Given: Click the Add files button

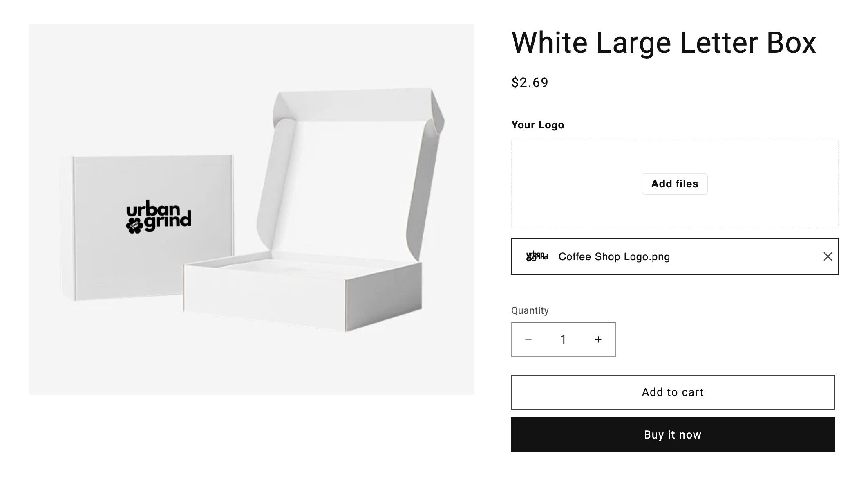Looking at the screenshot, I should click(674, 184).
